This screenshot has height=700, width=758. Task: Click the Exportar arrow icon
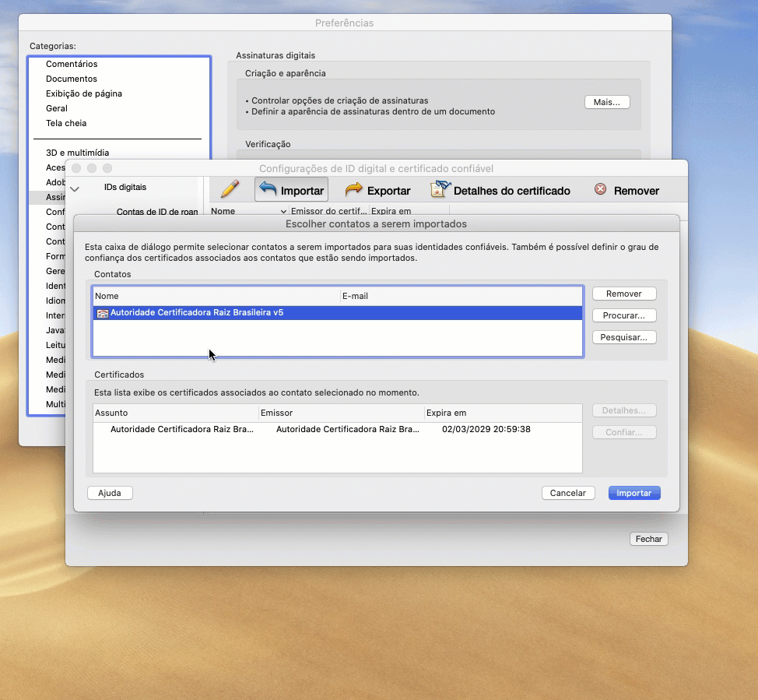pos(354,189)
